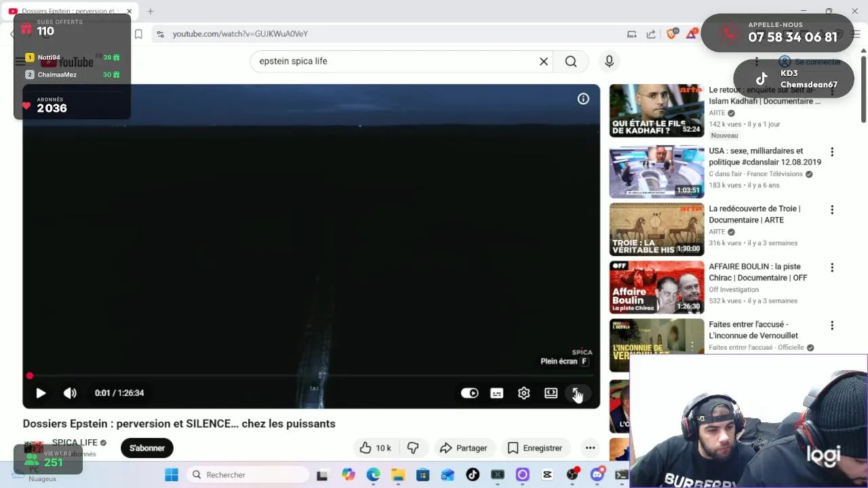Clear the YouTube search field
The height and width of the screenshot is (488, 868).
click(543, 61)
